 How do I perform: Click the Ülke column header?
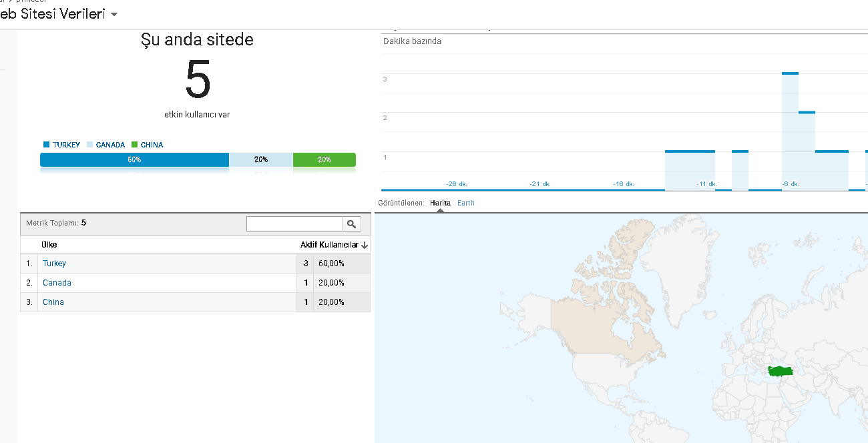click(x=49, y=245)
